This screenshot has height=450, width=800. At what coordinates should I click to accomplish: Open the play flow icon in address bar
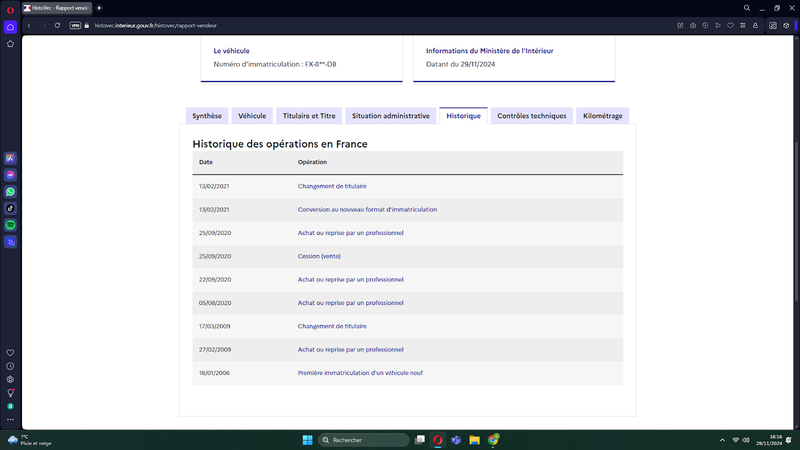(x=718, y=26)
